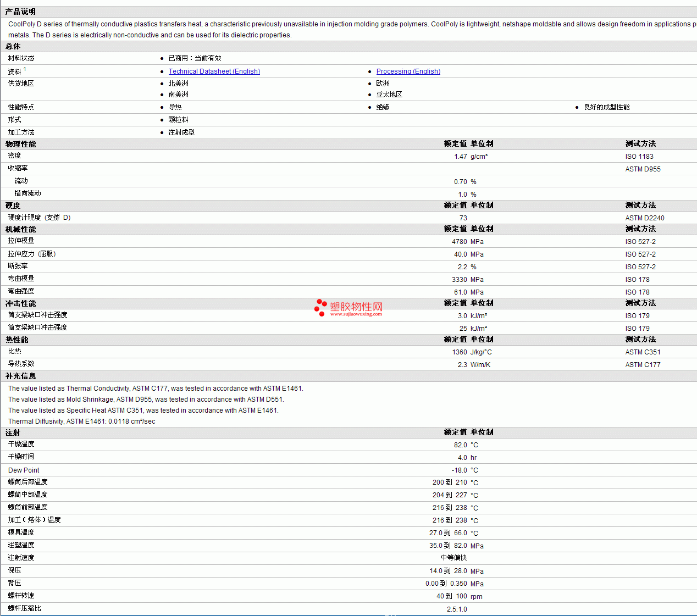Select the drying time value "4.0"
The height and width of the screenshot is (616, 697).
click(x=463, y=458)
